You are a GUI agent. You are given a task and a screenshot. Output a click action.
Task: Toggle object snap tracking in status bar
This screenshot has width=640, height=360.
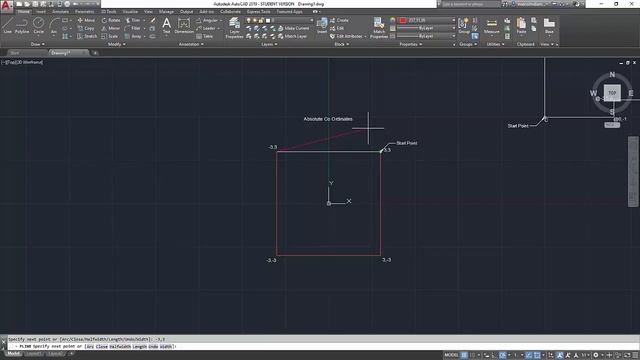tap(529, 355)
